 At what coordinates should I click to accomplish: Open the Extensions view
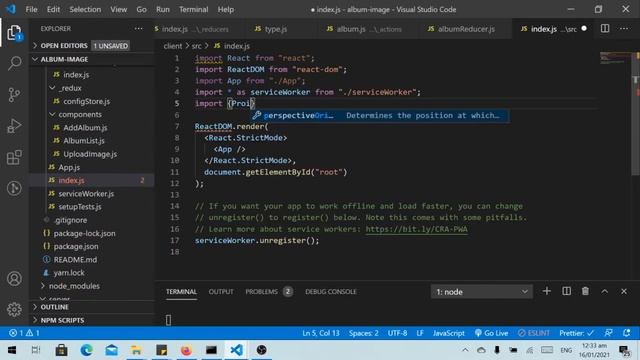click(14, 157)
